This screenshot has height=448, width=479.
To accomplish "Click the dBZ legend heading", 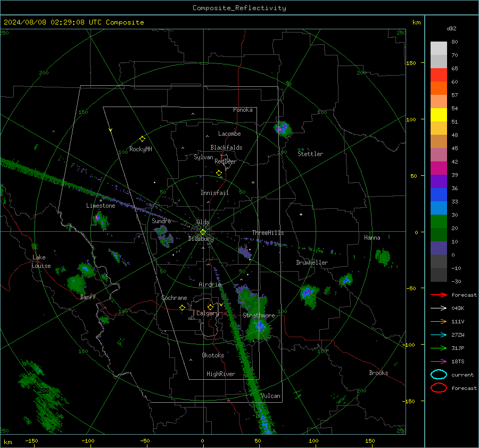I will coord(451,29).
